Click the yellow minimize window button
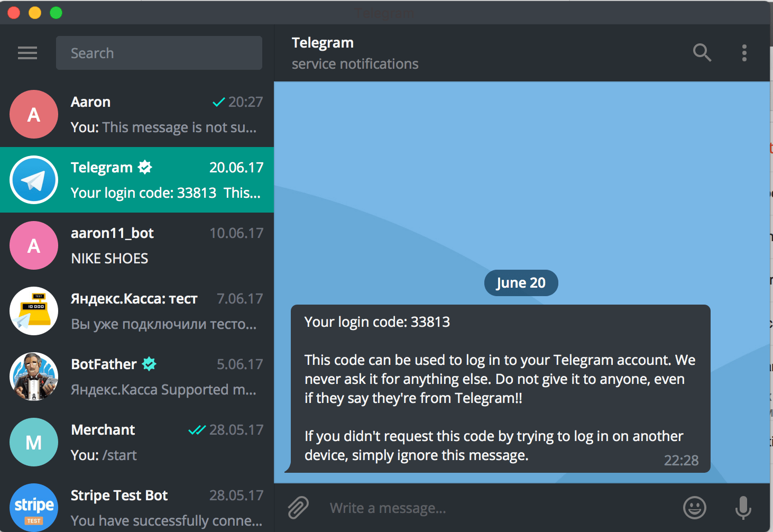 (35, 13)
